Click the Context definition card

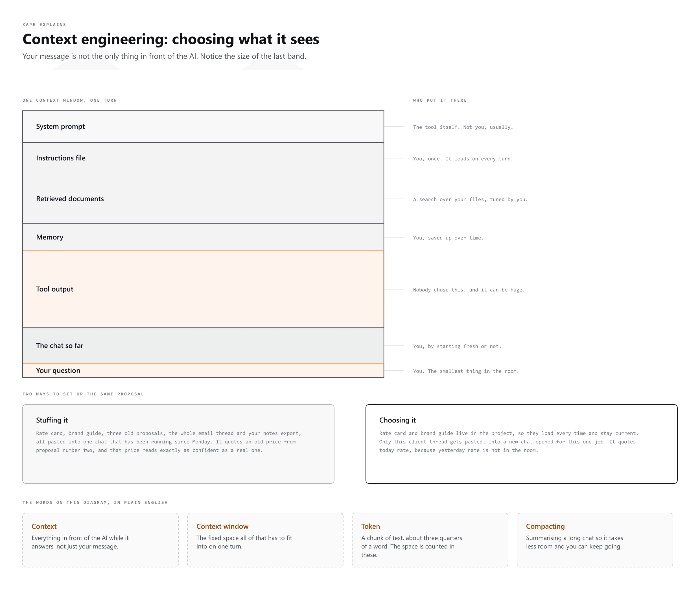pyautogui.click(x=100, y=540)
